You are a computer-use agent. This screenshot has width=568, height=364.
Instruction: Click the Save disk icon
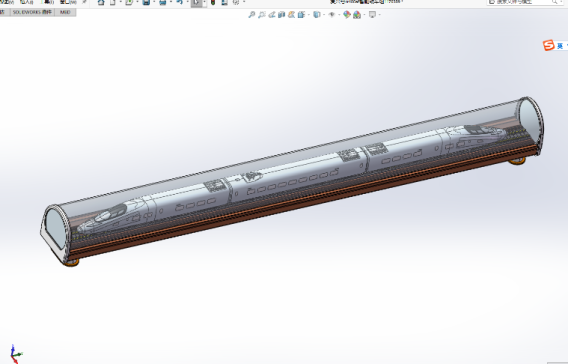146,2
